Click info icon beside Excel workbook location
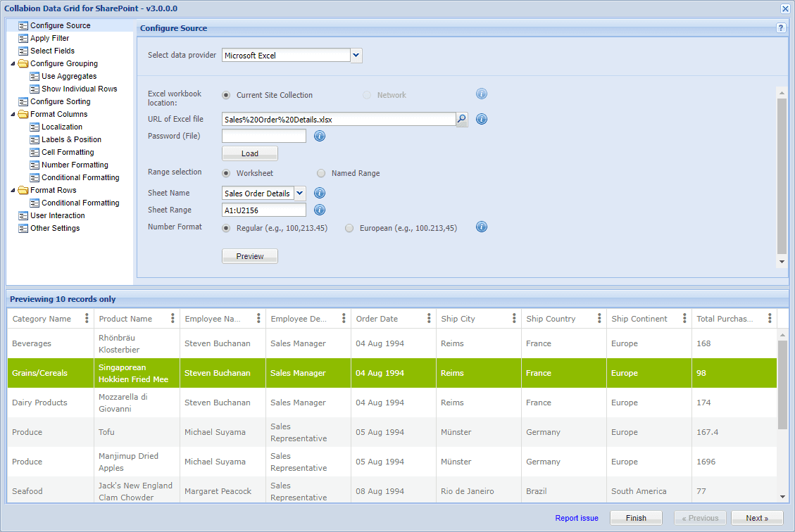Viewport: 795px width, 532px height. [482, 94]
